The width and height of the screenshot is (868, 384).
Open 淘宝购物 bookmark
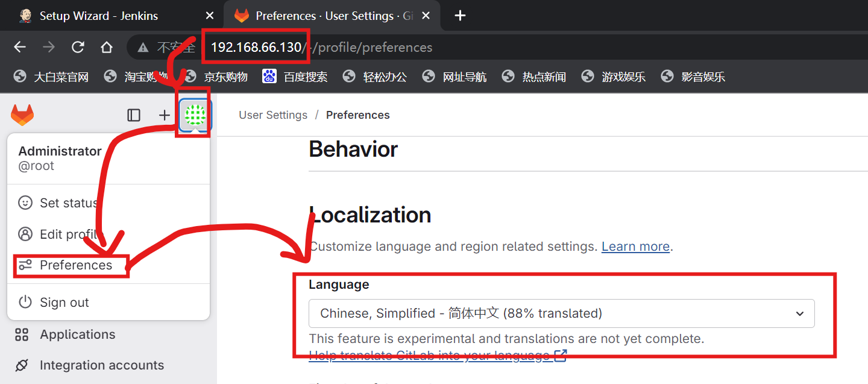click(137, 77)
